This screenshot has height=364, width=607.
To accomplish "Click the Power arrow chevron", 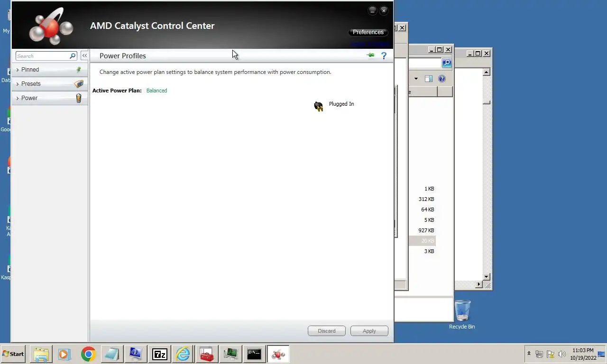I will pos(18,98).
